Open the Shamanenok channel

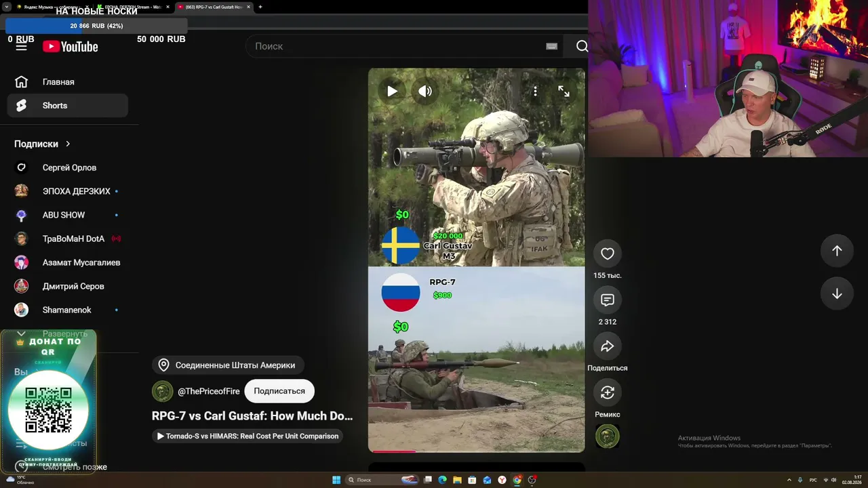coord(68,310)
